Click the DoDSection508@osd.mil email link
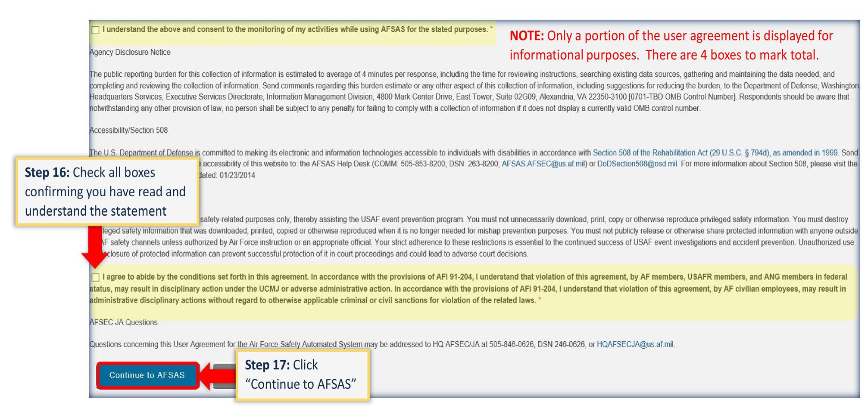Viewport: 868px width, 412px height. coord(637,164)
